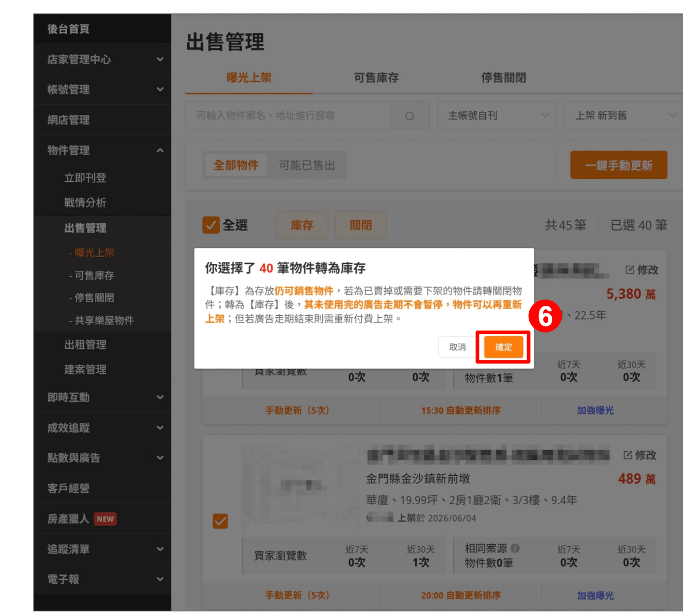The image size is (695, 616).
Task: Expand the 點數與廣告 sidebar section
Action: [102, 458]
